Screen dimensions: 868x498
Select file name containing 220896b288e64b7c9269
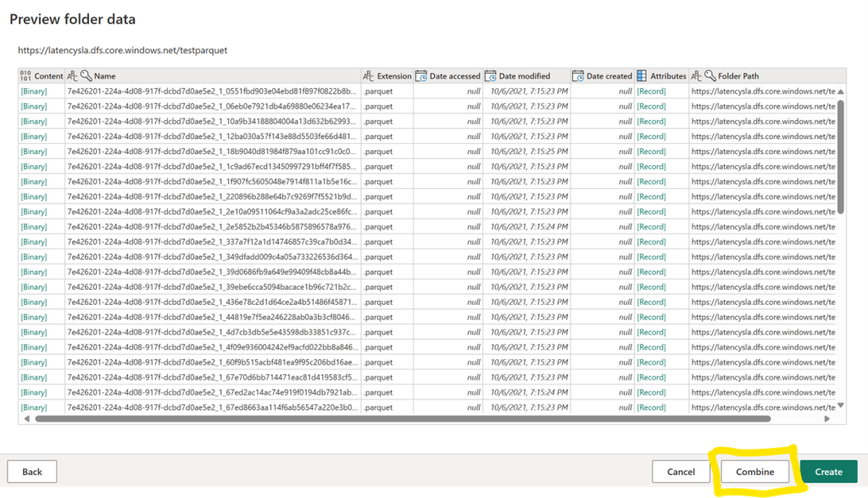(x=212, y=196)
